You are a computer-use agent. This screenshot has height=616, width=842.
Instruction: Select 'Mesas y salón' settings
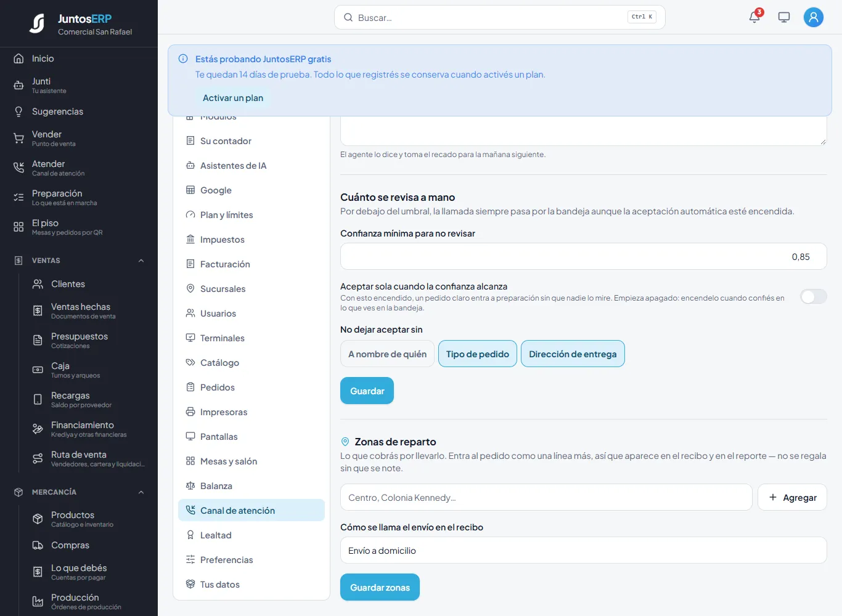[x=251, y=461]
